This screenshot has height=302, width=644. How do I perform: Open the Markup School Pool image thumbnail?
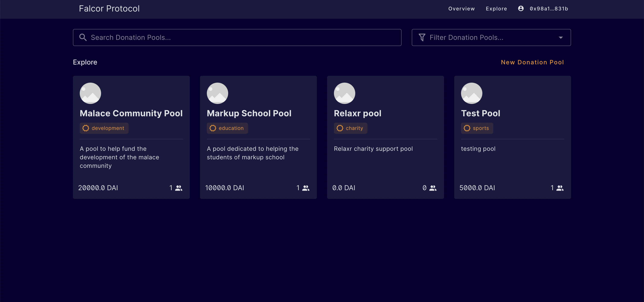pyautogui.click(x=217, y=93)
